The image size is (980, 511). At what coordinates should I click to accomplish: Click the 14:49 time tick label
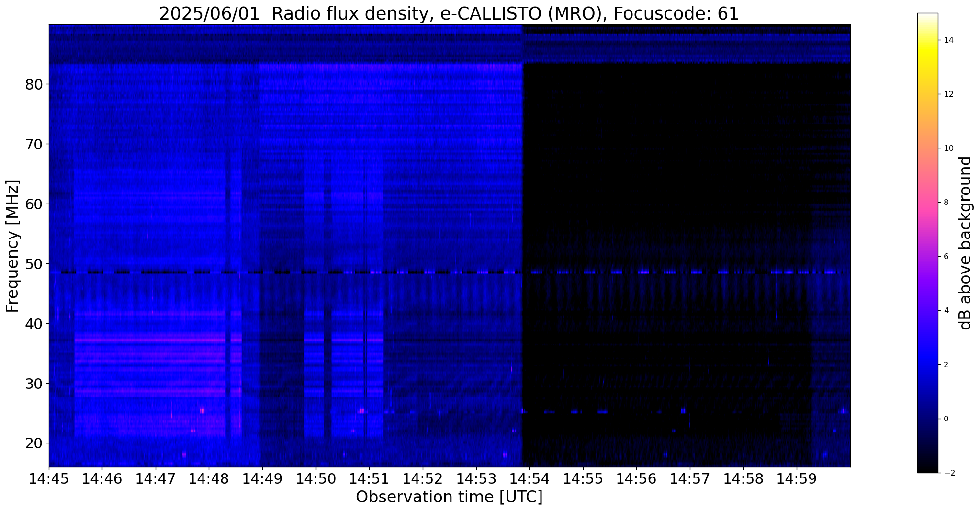[262, 479]
